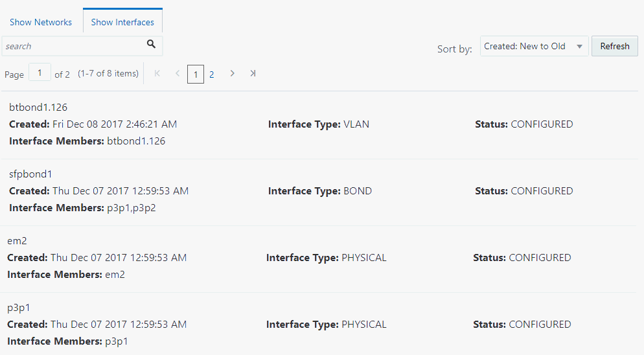Switch to the Show Networks tab
Screen dimensions: 644x355
click(x=41, y=22)
